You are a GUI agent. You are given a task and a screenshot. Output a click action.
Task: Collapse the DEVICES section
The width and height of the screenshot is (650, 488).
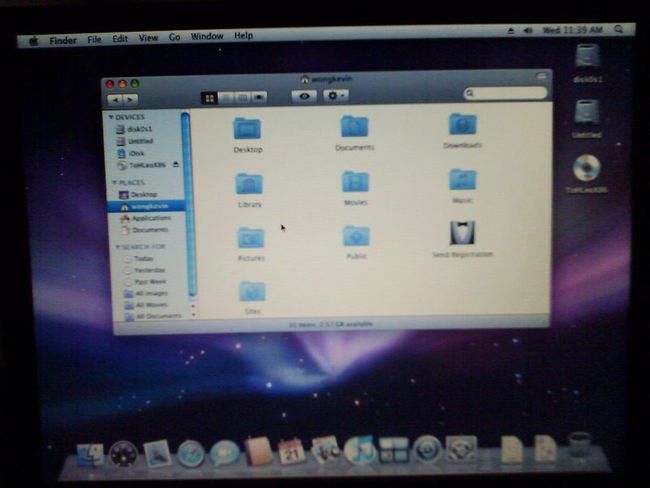click(111, 117)
